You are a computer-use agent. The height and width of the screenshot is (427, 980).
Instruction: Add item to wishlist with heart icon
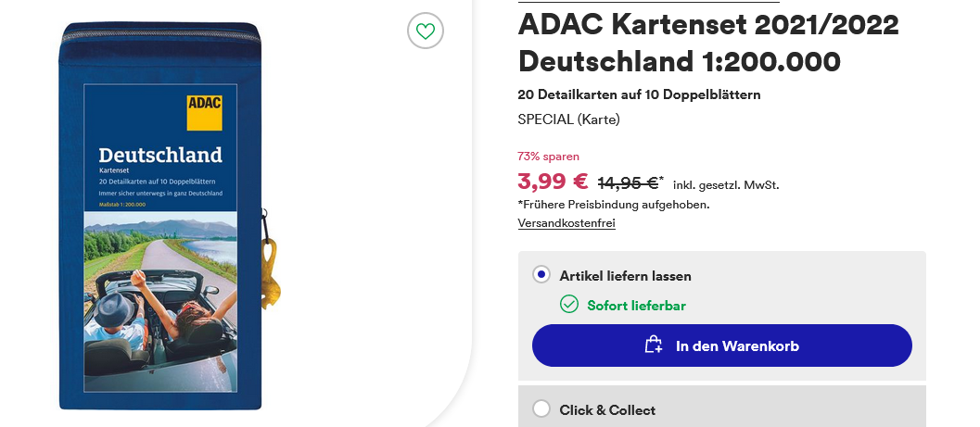426,31
